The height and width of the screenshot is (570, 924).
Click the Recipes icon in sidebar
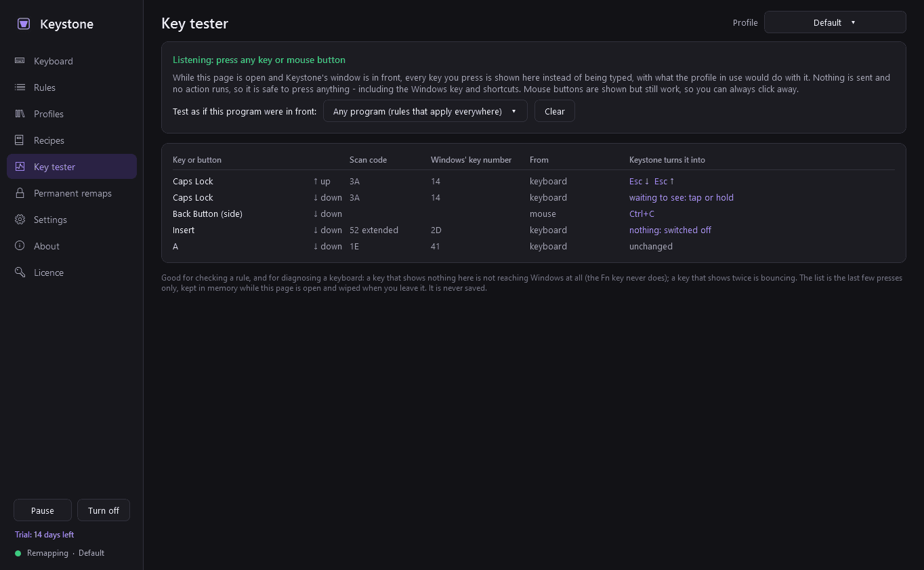tap(20, 140)
